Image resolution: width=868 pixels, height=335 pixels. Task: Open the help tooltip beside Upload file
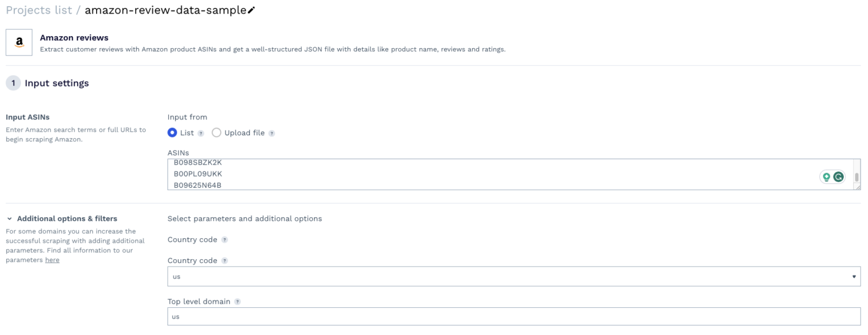[272, 133]
